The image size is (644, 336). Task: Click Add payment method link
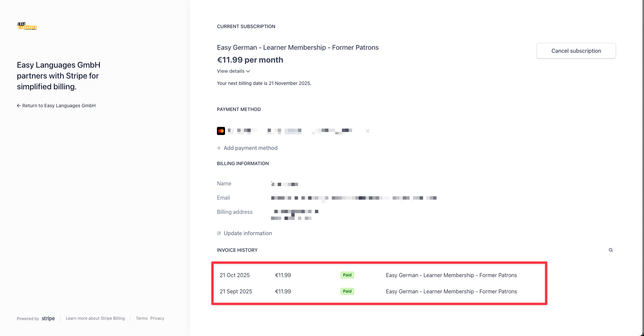tap(250, 148)
